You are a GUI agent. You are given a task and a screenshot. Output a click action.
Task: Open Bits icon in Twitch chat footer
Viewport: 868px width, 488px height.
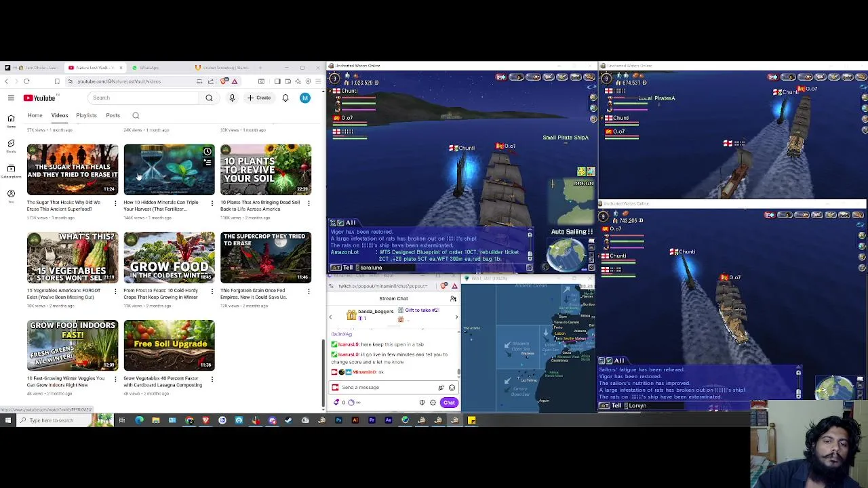click(337, 403)
